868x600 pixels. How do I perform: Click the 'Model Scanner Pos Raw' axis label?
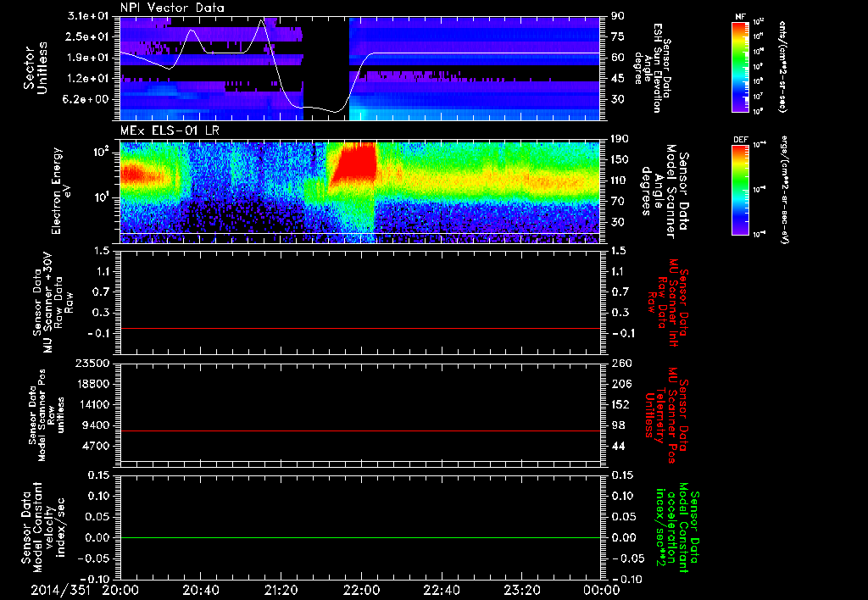(x=46, y=415)
